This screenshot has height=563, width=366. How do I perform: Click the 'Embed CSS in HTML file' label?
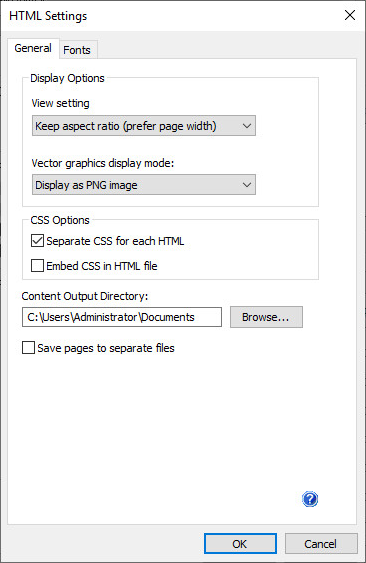pos(102,266)
